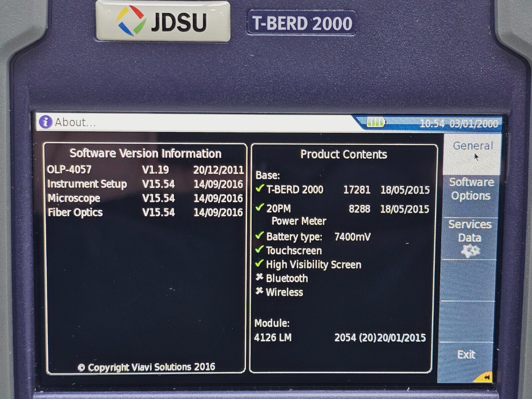The image size is (532, 399).
Task: Click the Touchscreen green checkmark
Action: (260, 249)
